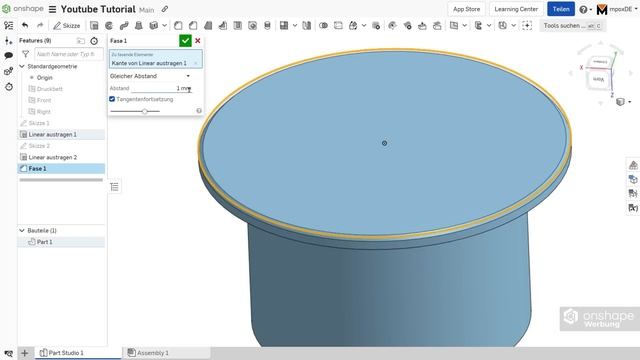Open the sheet metal dropdown arrow
This screenshot has height=360, width=640.
tap(513, 26)
